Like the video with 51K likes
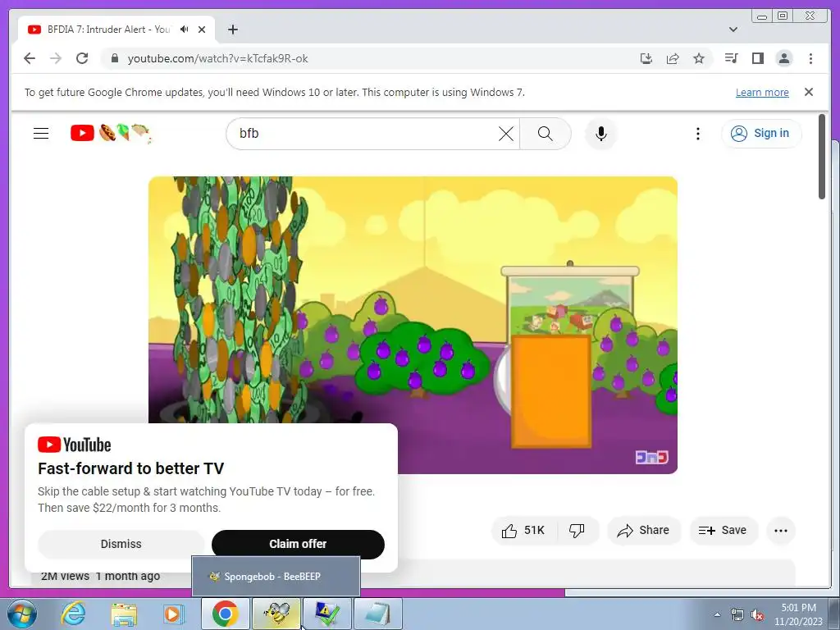The height and width of the screenshot is (630, 840). pyautogui.click(x=523, y=531)
